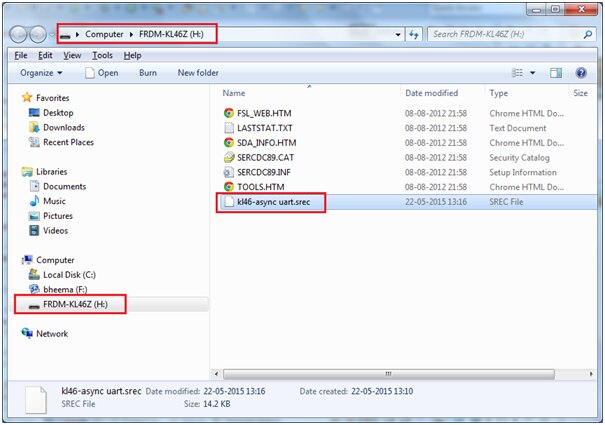Select FRDM-KL46Z (H:) in sidebar
The width and height of the screenshot is (605, 425).
point(75,304)
